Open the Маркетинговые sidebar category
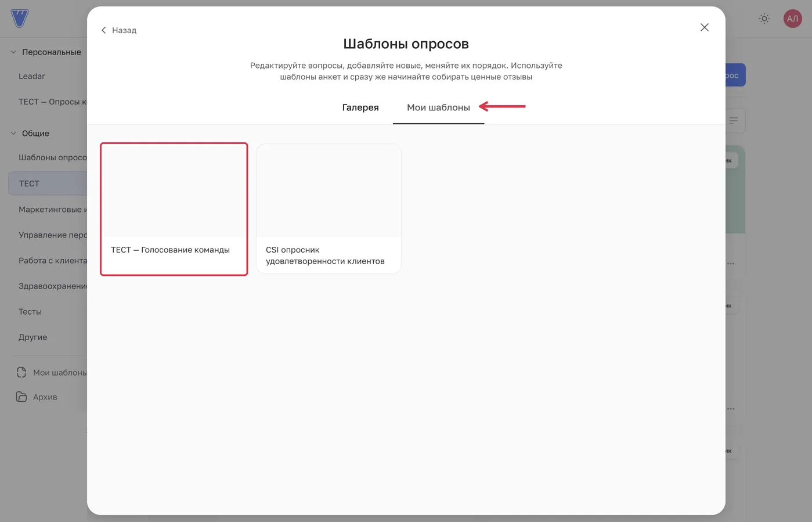Image resolution: width=812 pixels, height=522 pixels. [52, 210]
